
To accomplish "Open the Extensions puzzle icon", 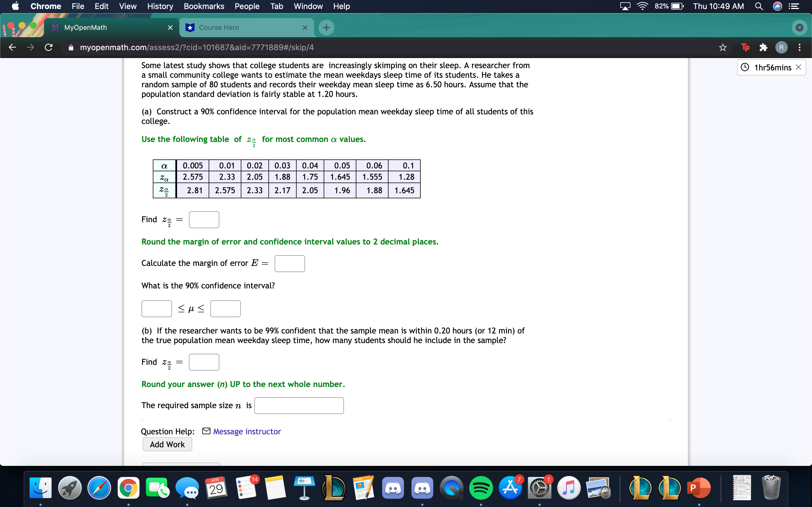I will tap(763, 47).
